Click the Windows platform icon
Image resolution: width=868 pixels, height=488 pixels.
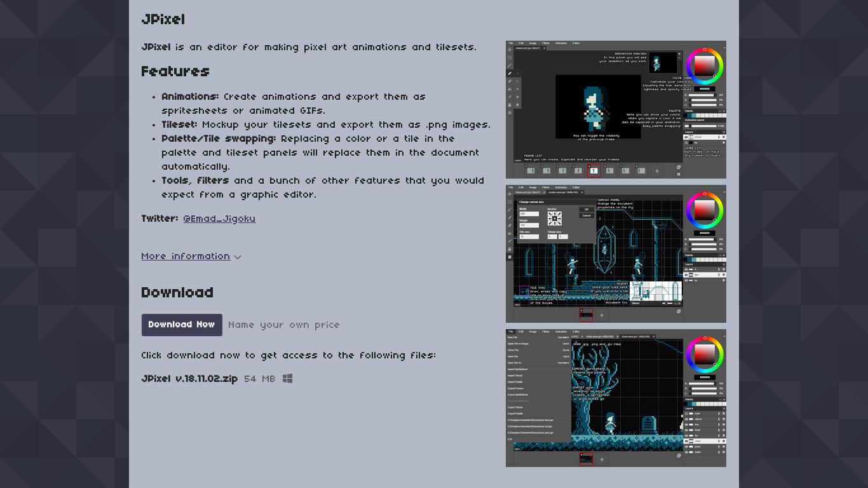tap(287, 379)
